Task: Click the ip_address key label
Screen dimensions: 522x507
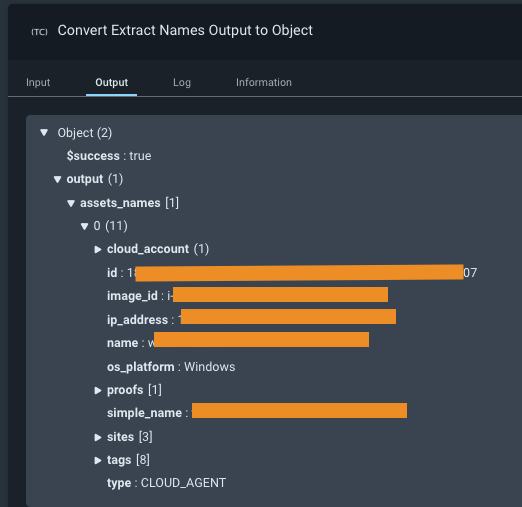Action: click(x=137, y=320)
